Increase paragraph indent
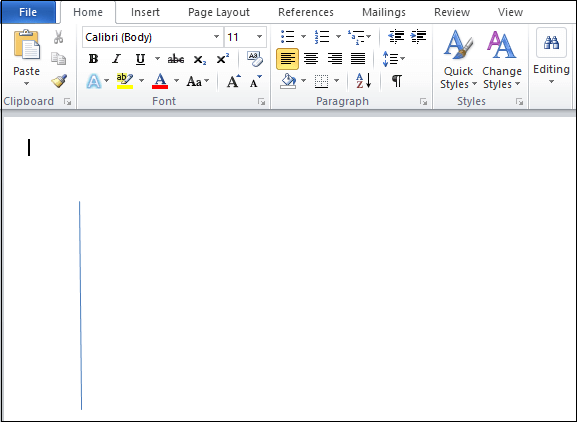 [x=418, y=36]
